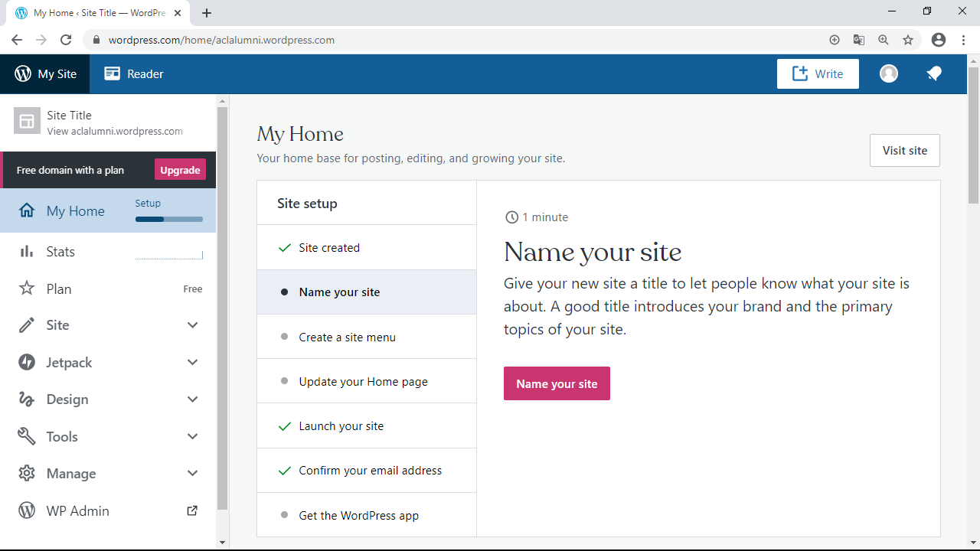Viewport: 980px width, 551px height.
Task: Open My Site in top bar
Action: [45, 74]
